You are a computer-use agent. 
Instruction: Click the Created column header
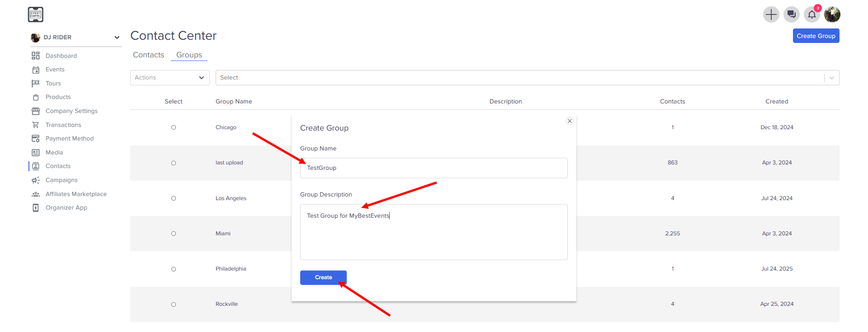(777, 102)
